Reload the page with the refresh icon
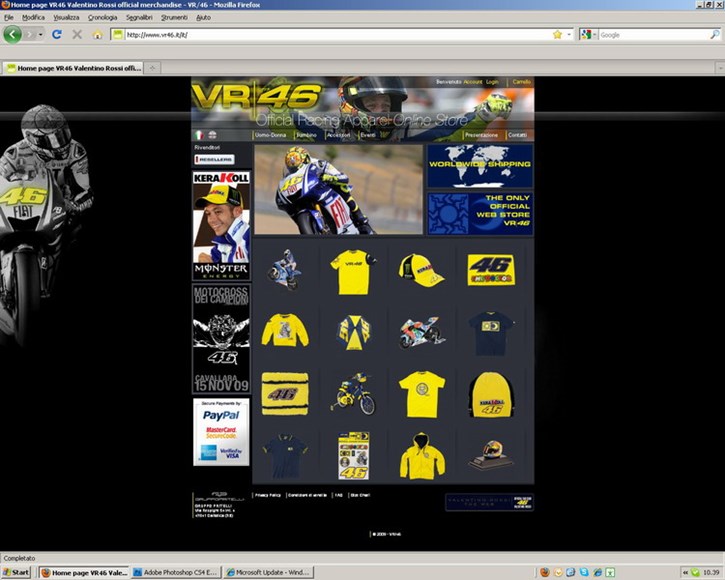Viewport: 725px width, 580px height. [x=57, y=35]
